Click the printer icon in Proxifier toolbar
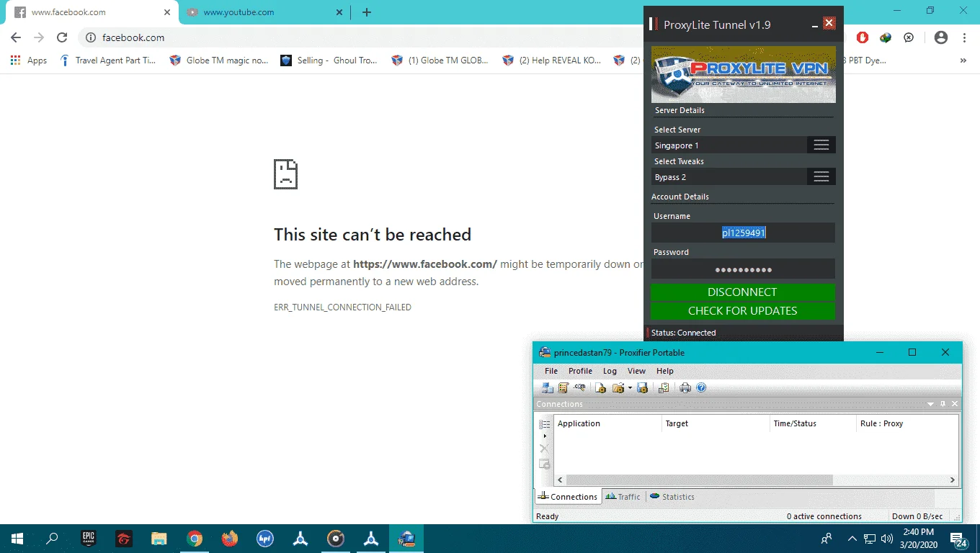Screen dimensions: 980x553 [x=685, y=388]
